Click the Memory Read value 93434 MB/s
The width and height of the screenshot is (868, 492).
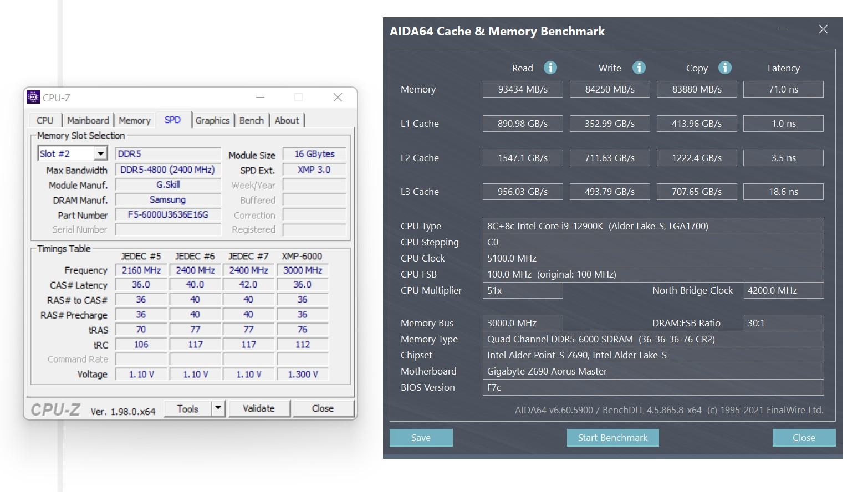coord(523,89)
